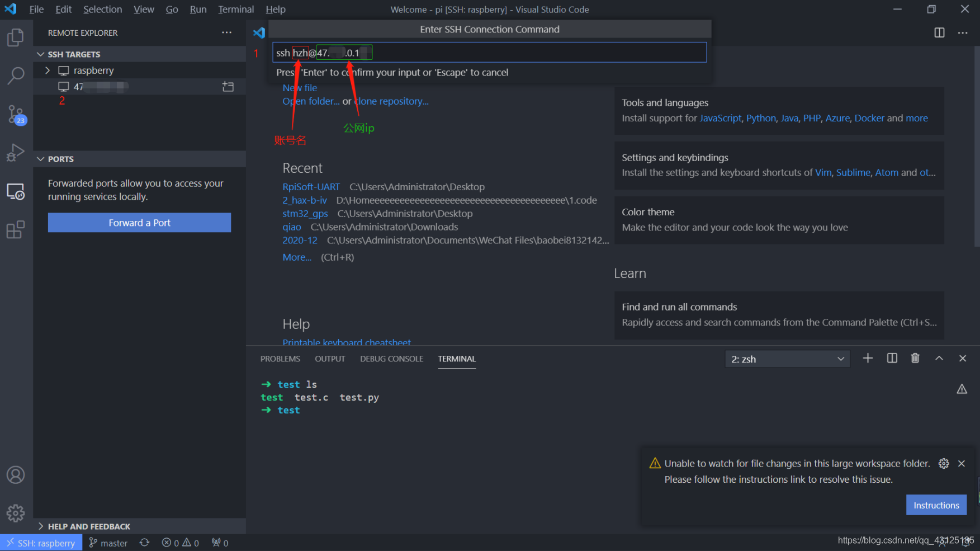The width and height of the screenshot is (980, 551).
Task: Click the Vim keybindings link
Action: click(x=823, y=172)
